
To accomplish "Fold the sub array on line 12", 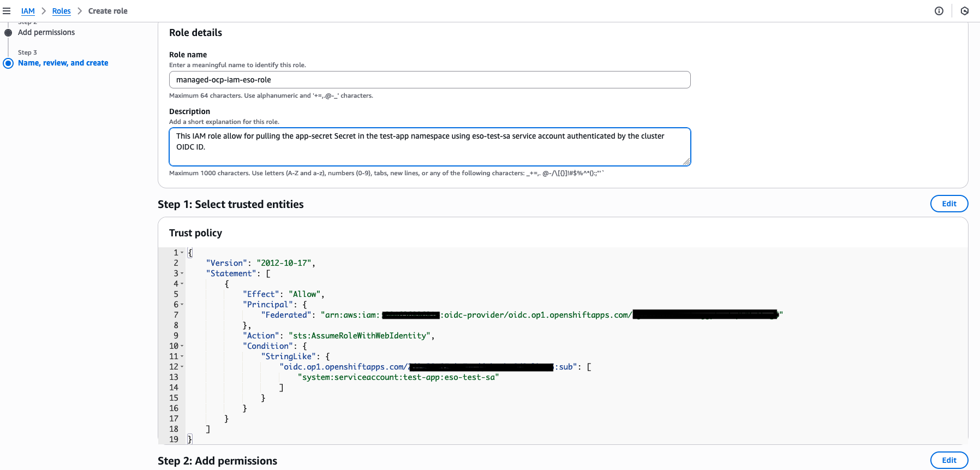I will [182, 367].
